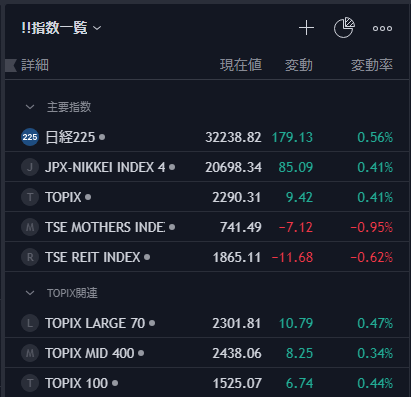
Task: Click the R logo of TSE REIT INDEX
Action: click(30, 257)
